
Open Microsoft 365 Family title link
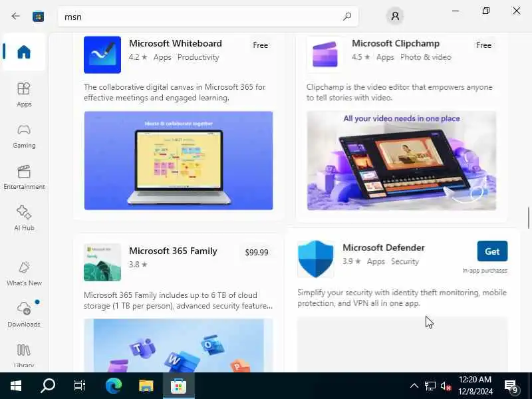pos(173,251)
